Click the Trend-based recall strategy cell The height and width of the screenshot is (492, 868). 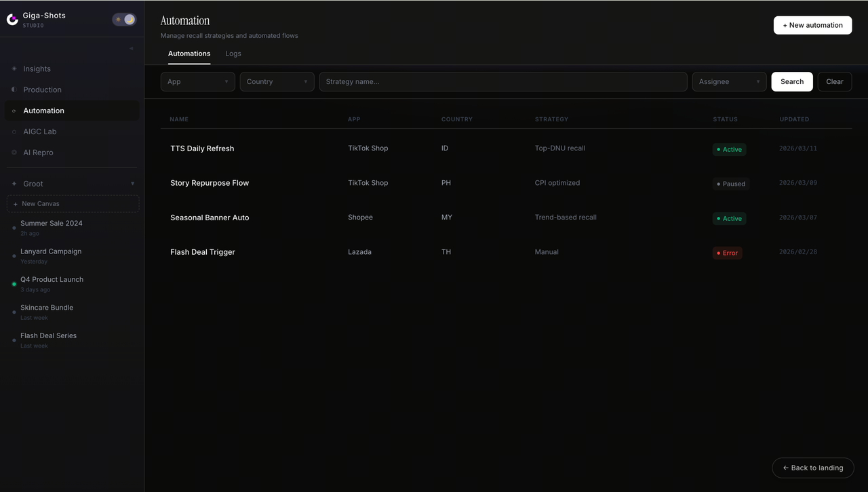[x=566, y=217]
